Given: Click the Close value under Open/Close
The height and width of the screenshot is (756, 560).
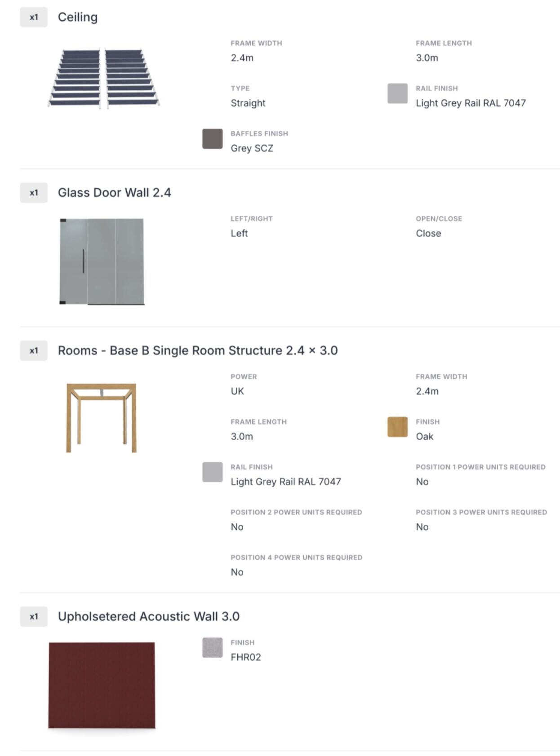Looking at the screenshot, I should coord(428,233).
